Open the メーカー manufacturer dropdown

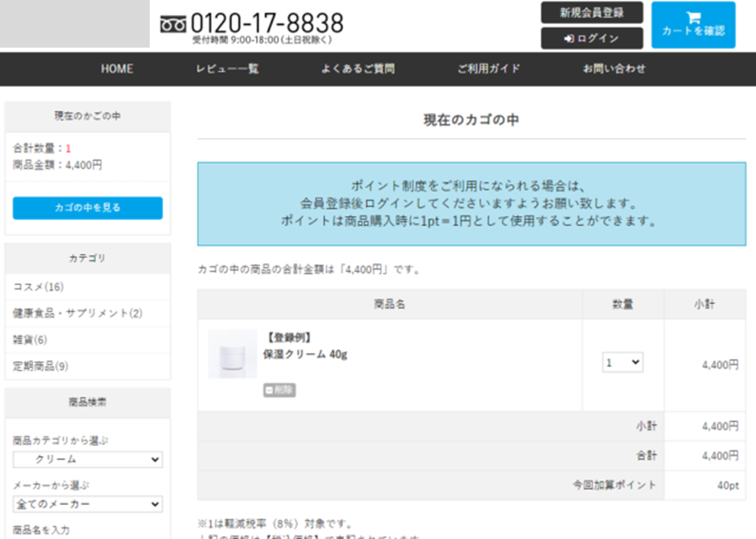point(87,504)
